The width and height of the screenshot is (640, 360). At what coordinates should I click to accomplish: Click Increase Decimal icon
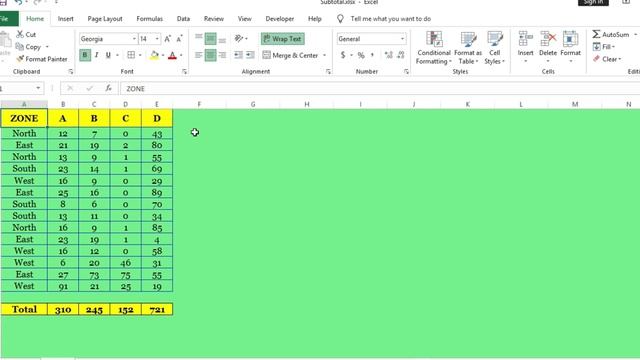click(389, 55)
